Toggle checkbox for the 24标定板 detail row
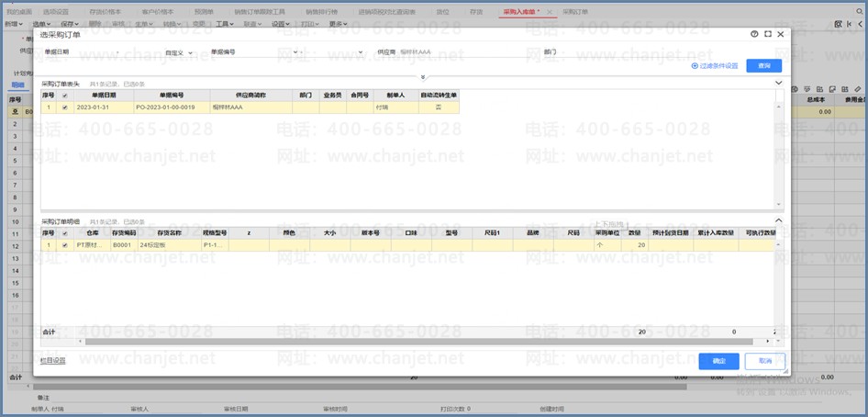Screen dimensions: 868x417 (x=65, y=245)
